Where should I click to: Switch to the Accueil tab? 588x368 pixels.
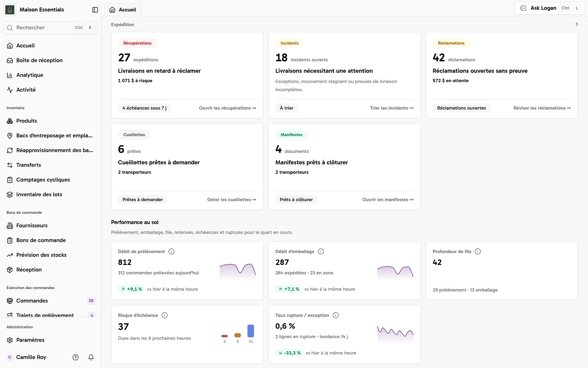point(123,10)
